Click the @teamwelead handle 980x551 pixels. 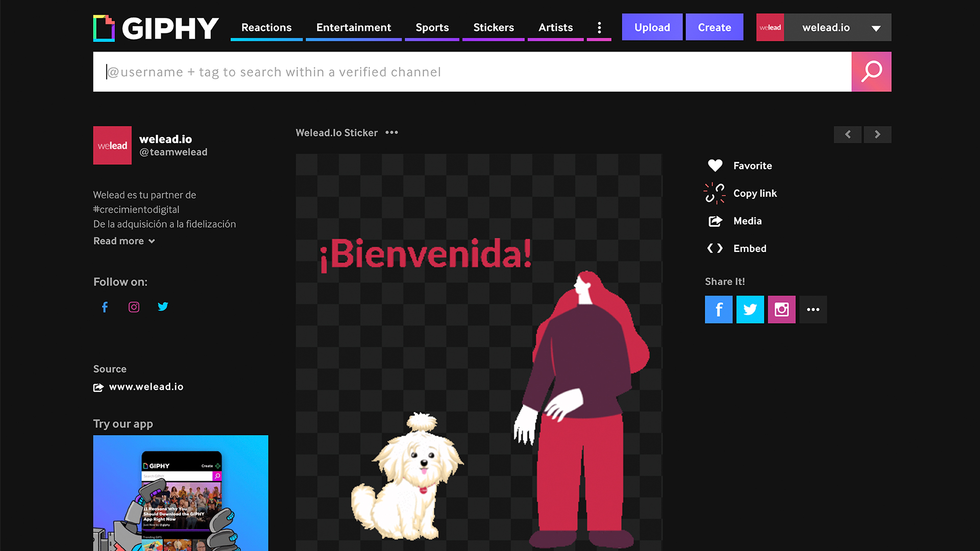(x=173, y=152)
